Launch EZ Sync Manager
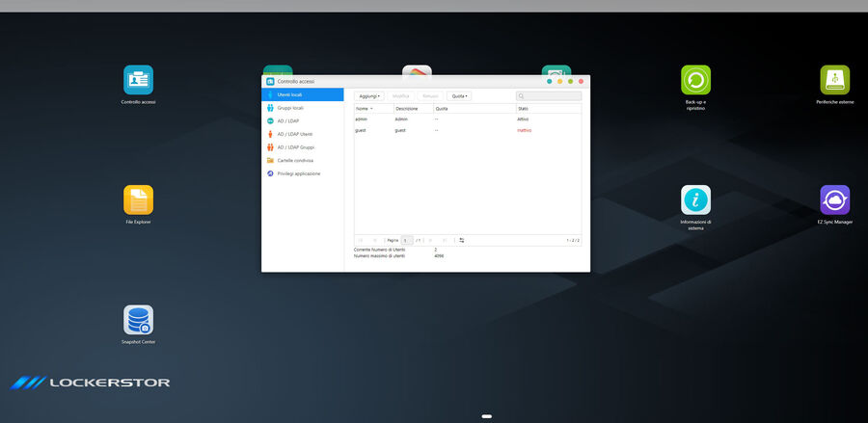The height and width of the screenshot is (423, 868). pyautogui.click(x=834, y=200)
